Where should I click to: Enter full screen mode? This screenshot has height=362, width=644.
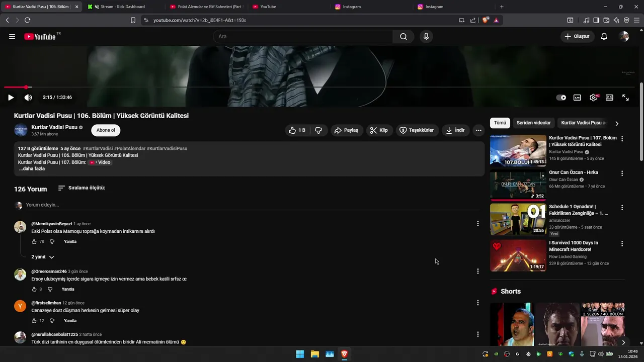[x=625, y=98]
